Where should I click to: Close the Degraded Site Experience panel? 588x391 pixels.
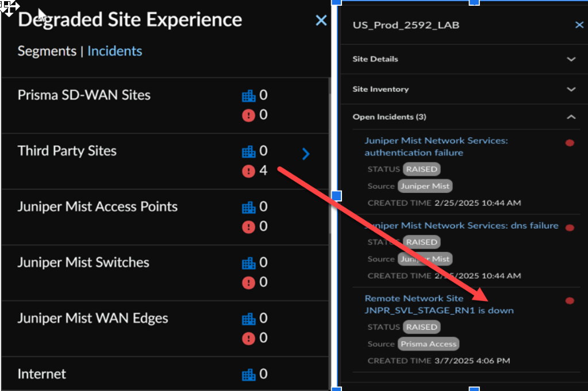coord(321,21)
